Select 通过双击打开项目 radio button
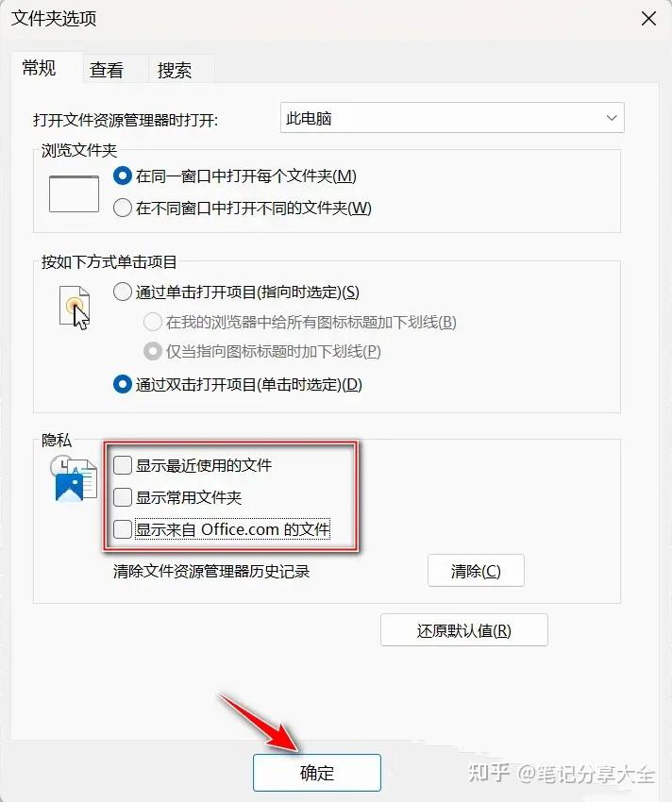The width and height of the screenshot is (672, 802). (x=123, y=384)
